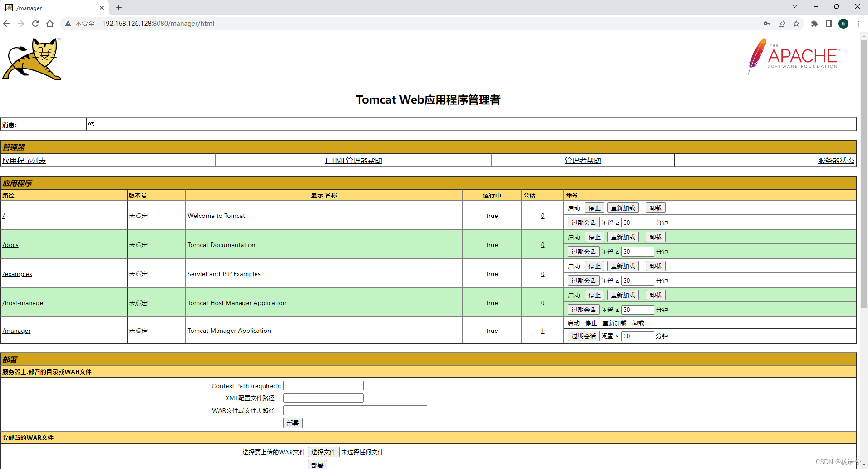
Task: Click the XML配置文件路径 field
Action: 323,398
